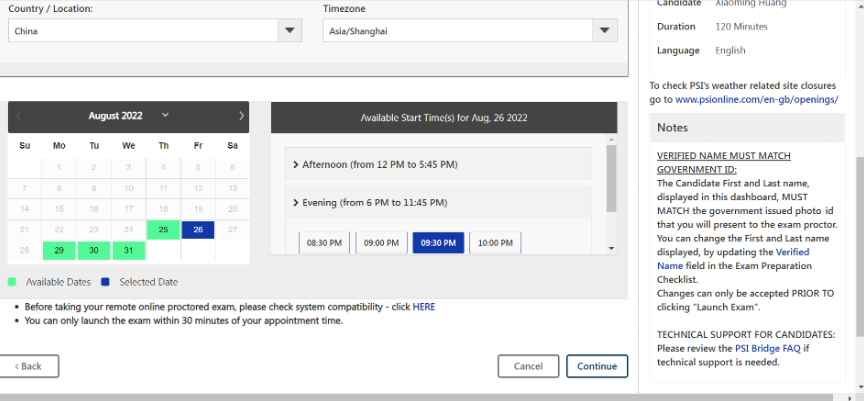
Task: Select the 08:30 PM start time
Action: (x=324, y=243)
